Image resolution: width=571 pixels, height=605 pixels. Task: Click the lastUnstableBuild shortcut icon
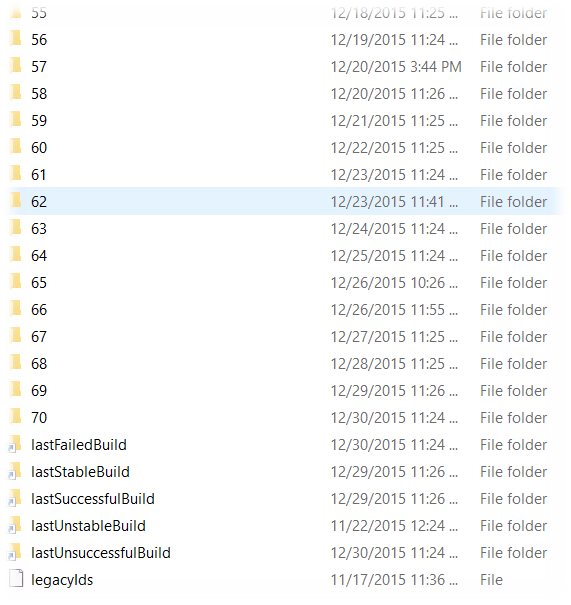click(x=15, y=525)
